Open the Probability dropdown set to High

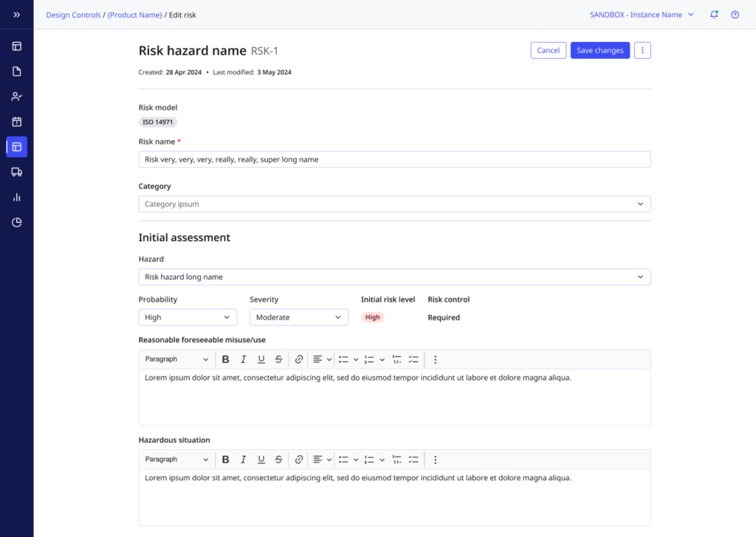188,317
